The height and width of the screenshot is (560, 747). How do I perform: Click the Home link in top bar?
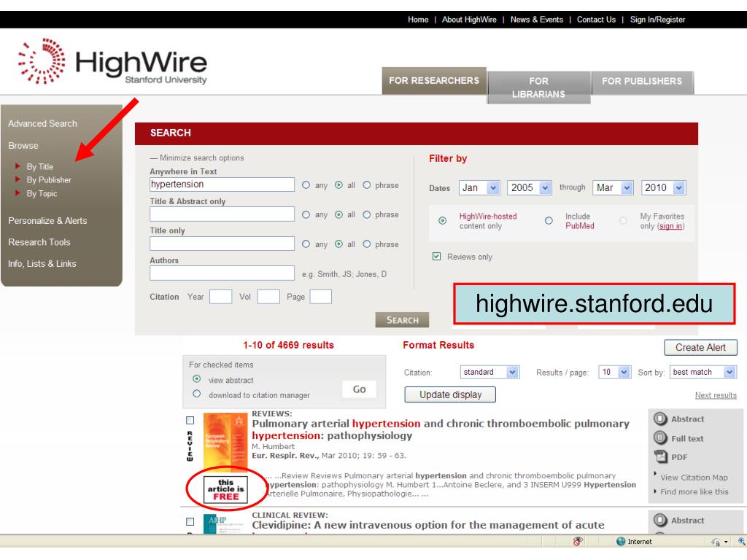point(418,20)
